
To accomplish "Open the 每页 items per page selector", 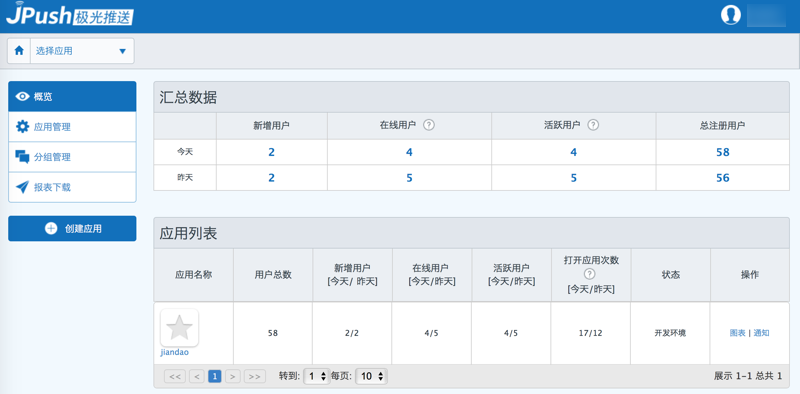I will [371, 377].
